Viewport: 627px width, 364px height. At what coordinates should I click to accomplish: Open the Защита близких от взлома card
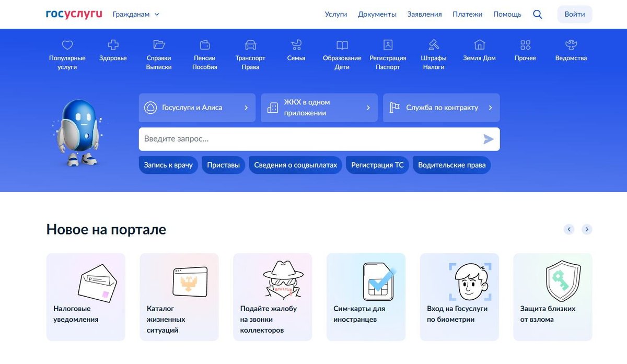pos(553,297)
